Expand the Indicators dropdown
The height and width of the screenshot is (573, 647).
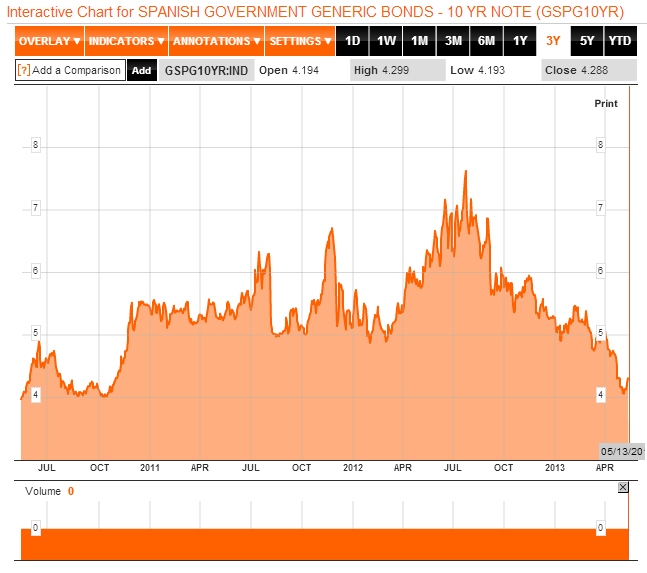pos(126,41)
